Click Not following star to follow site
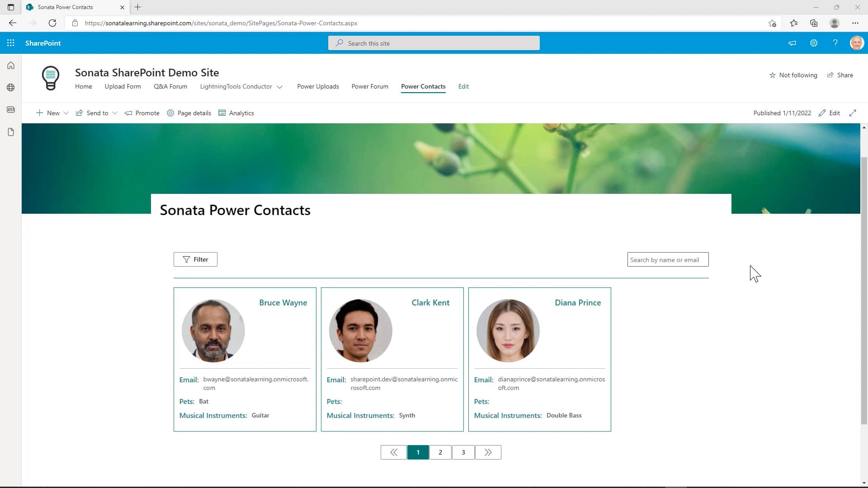This screenshot has width=868, height=488. (793, 75)
